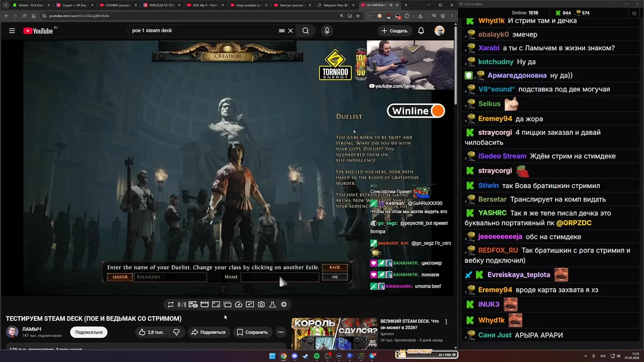Open chat settings icon in chat window
Viewport: 644px width, 362px height.
(633, 13)
